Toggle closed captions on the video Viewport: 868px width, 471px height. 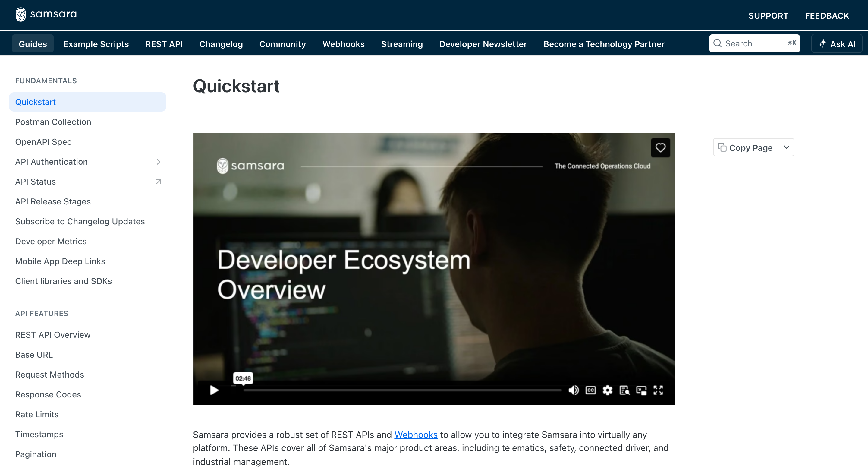[x=591, y=390]
